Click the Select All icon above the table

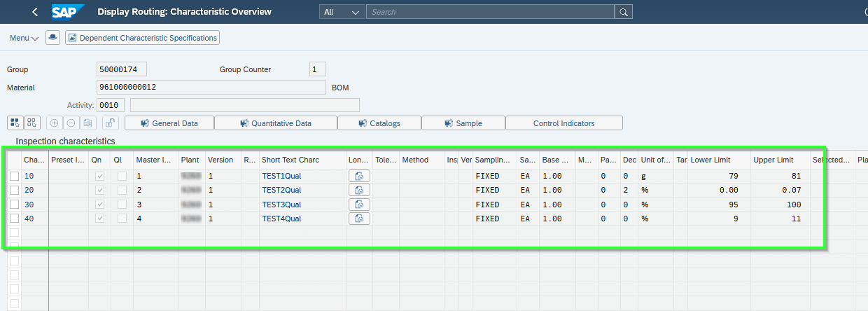click(15, 123)
